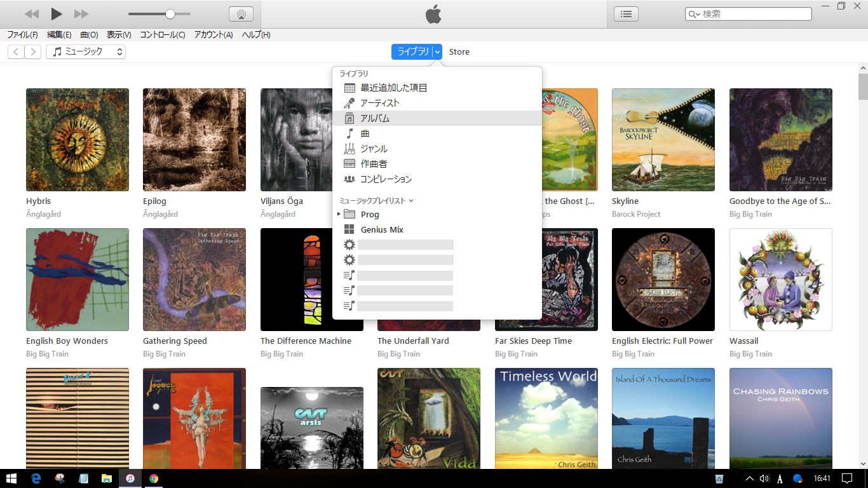Collapse the ミュージックプレイリスト section chevron
868x488 pixels.
coord(411,201)
